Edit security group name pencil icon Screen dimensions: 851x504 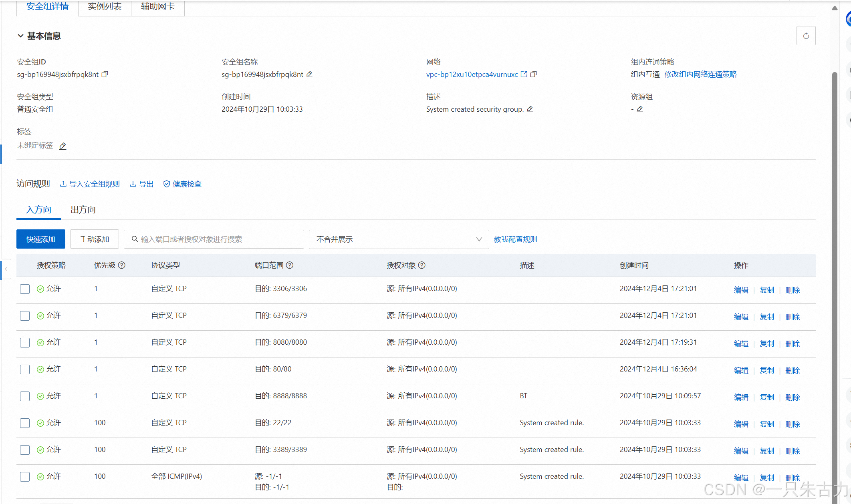click(309, 74)
